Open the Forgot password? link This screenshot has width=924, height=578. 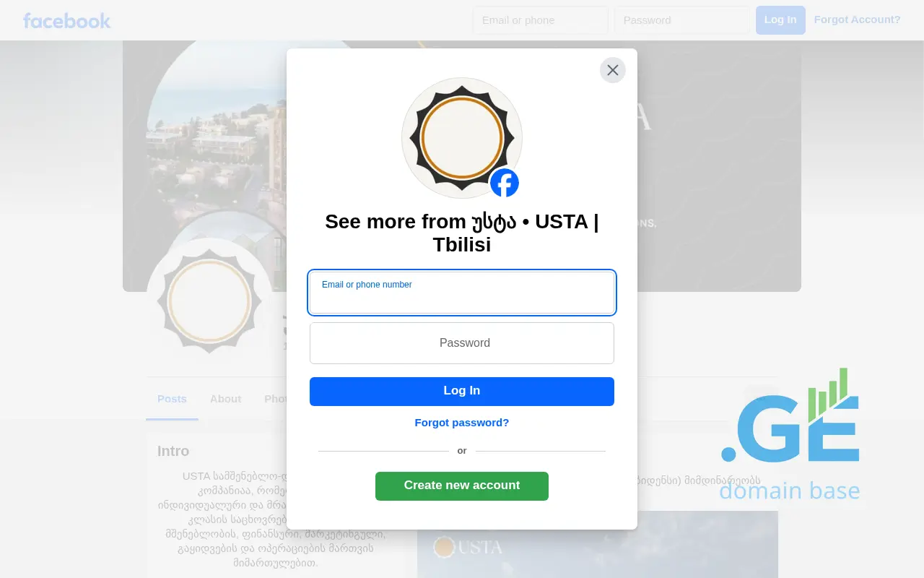coord(462,423)
